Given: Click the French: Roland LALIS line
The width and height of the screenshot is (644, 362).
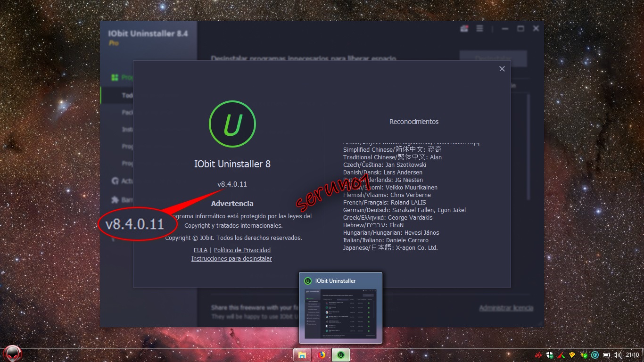Looking at the screenshot, I should pos(385,202).
